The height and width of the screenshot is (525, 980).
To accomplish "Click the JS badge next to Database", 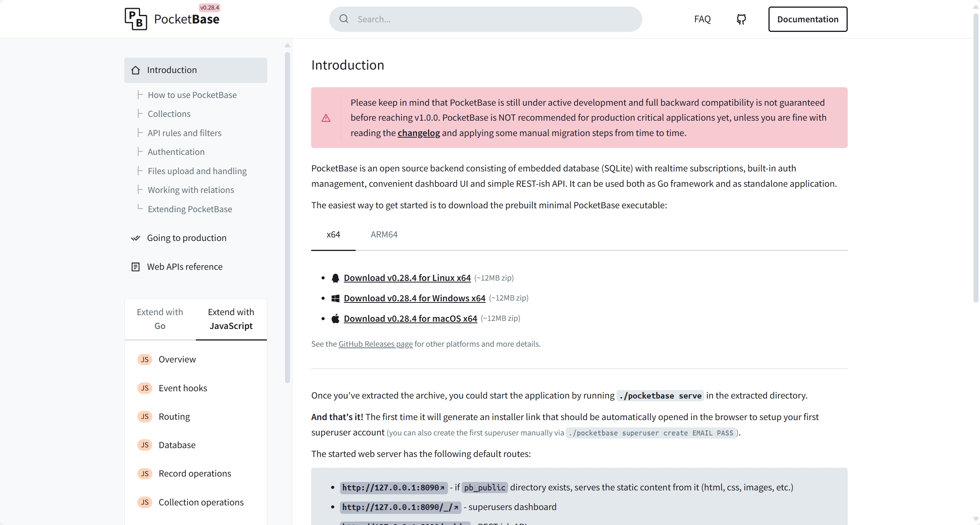I will click(x=145, y=445).
